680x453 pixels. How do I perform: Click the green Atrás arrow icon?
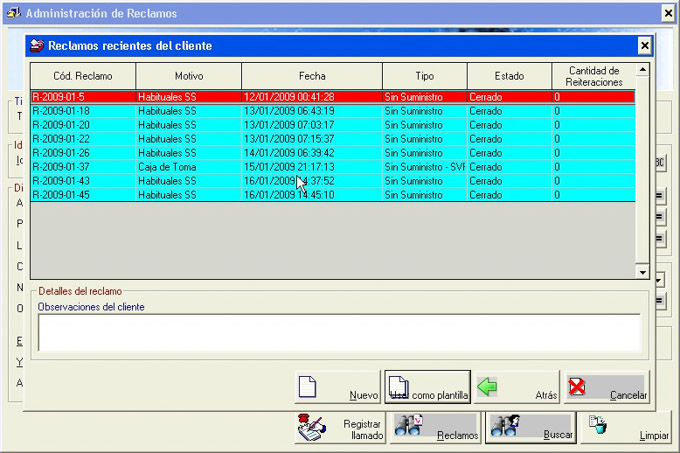coord(487,386)
